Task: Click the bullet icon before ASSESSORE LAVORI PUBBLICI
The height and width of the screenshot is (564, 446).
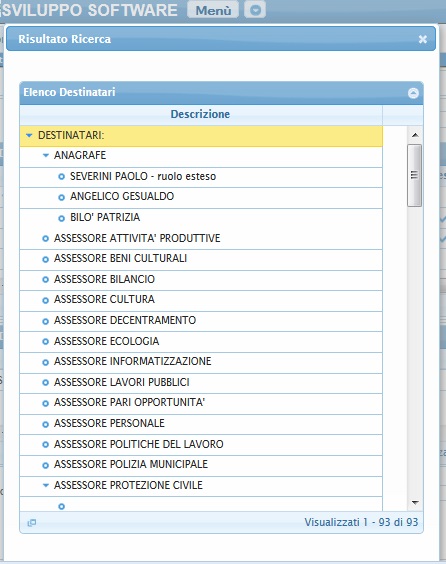Action: 45,383
